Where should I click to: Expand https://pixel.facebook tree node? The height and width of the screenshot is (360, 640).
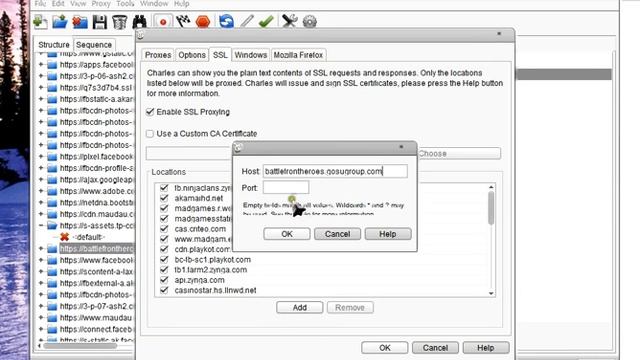point(41,156)
